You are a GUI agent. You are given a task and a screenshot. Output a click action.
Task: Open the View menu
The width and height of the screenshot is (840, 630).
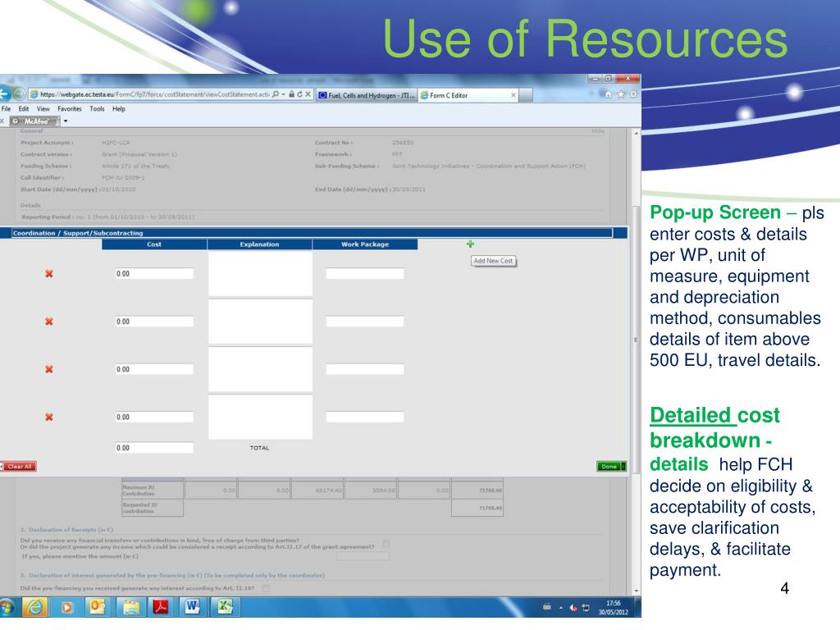pyautogui.click(x=43, y=109)
